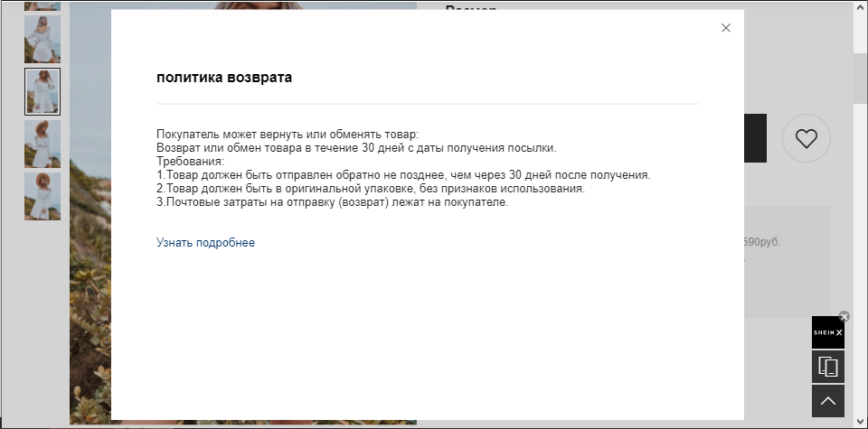Close the return policy popup
This screenshot has width=868, height=429.
(725, 28)
